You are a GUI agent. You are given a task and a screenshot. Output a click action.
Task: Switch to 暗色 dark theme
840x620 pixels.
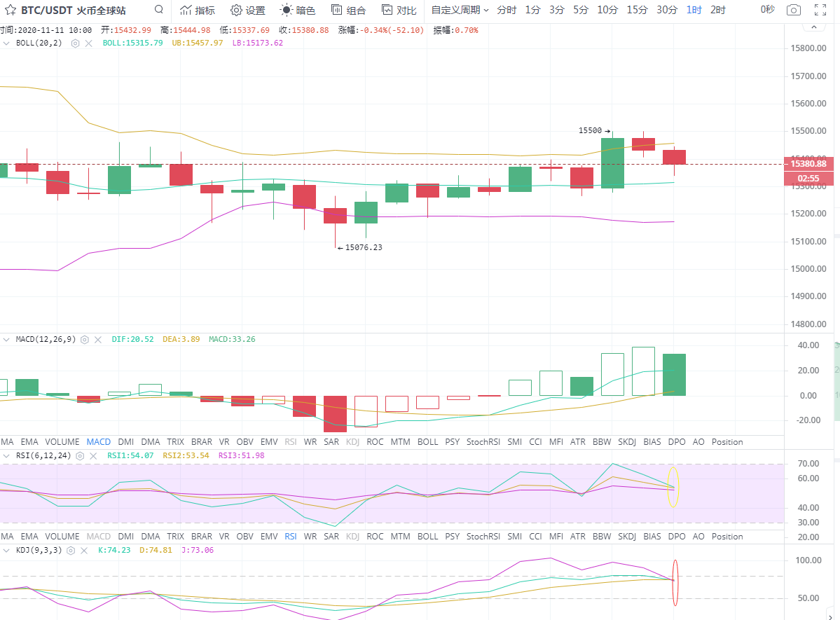click(x=298, y=11)
